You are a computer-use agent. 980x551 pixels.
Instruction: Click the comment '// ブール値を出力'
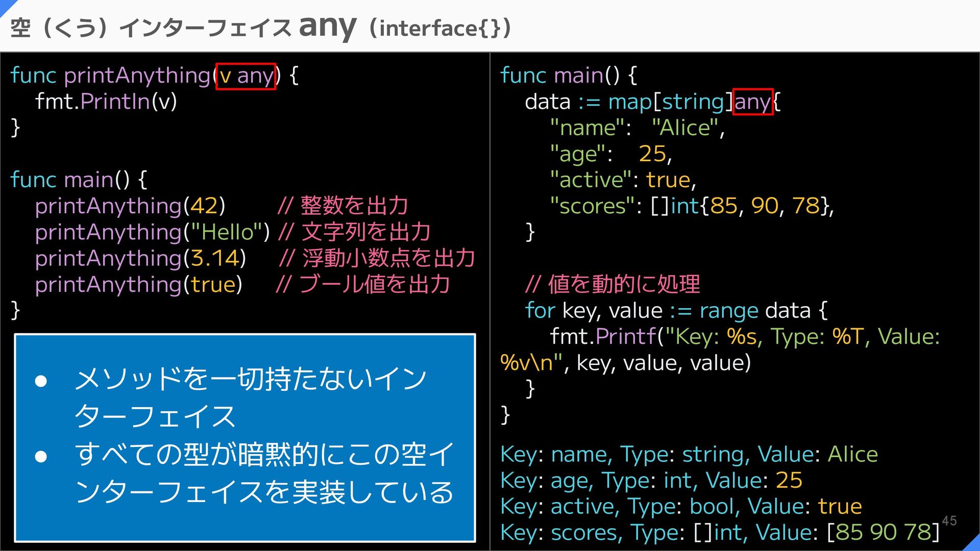(363, 284)
